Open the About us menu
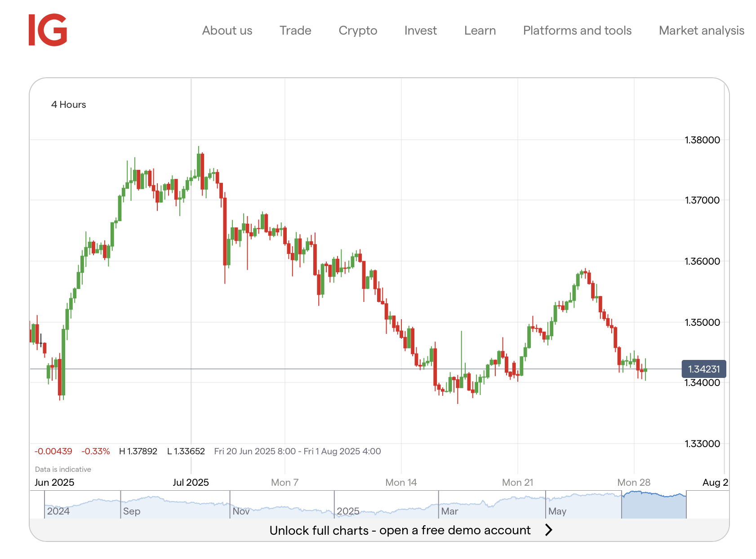The image size is (756, 559). 227,31
